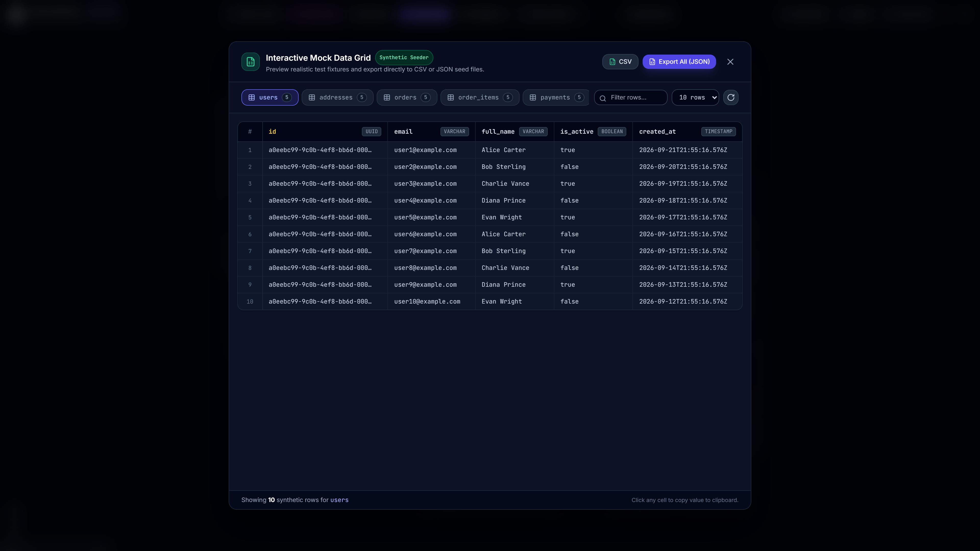This screenshot has width=980, height=551.
Task: Click the email column header
Action: [431, 132]
